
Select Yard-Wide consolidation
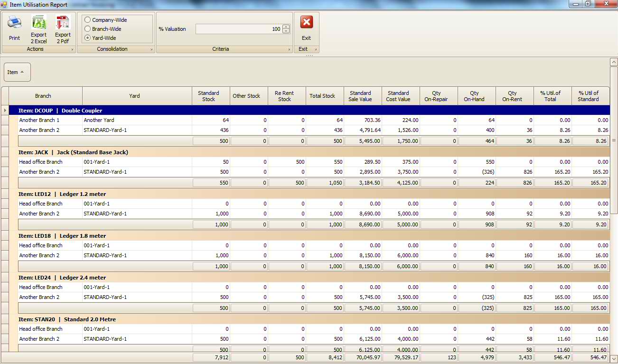100,38
